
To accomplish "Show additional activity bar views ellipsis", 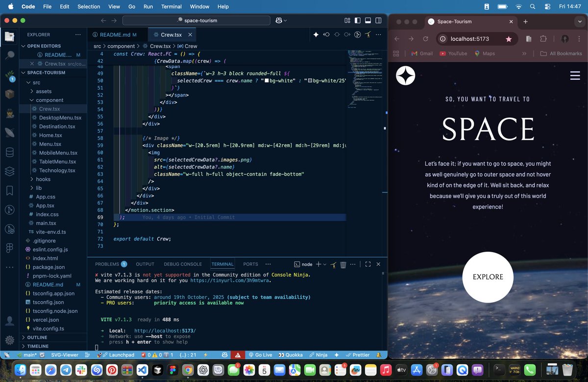I will [10, 267].
